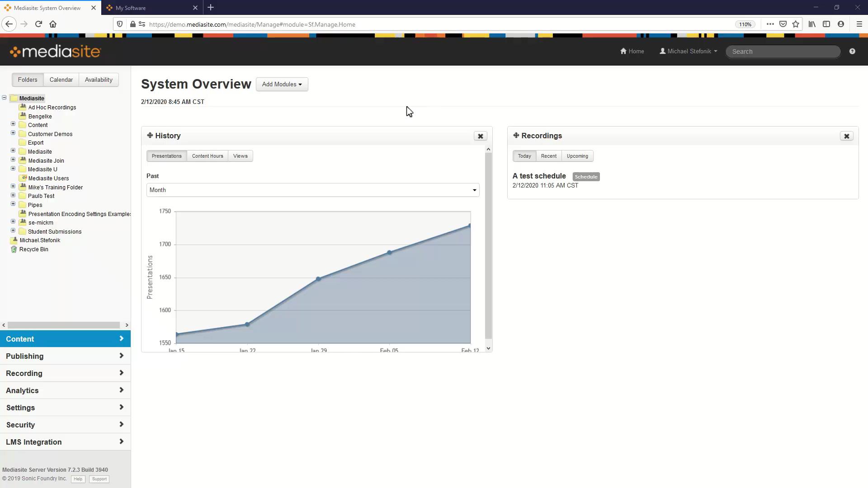Screen dimensions: 868x488
Task: Click the Firefox bookmark star icon
Action: point(796,24)
